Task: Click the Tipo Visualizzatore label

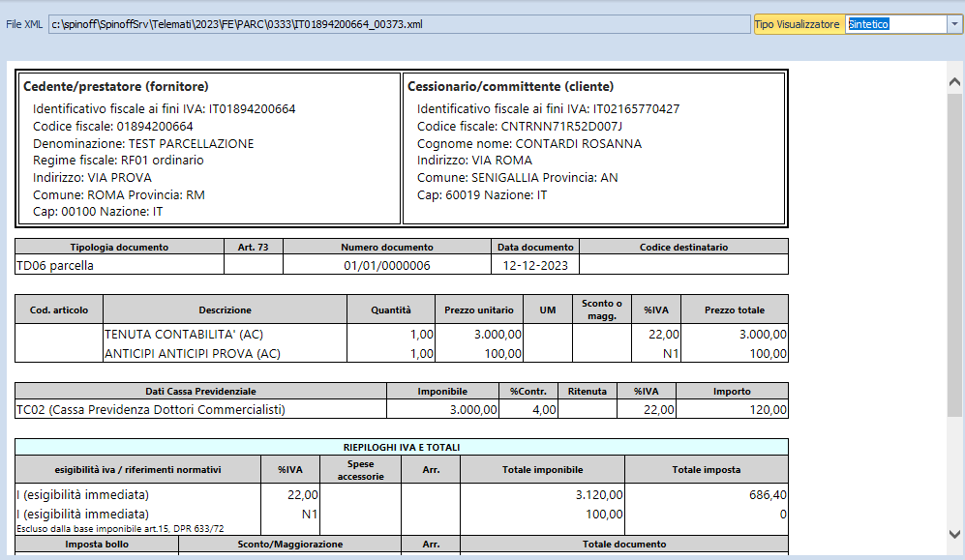Action: coord(797,24)
